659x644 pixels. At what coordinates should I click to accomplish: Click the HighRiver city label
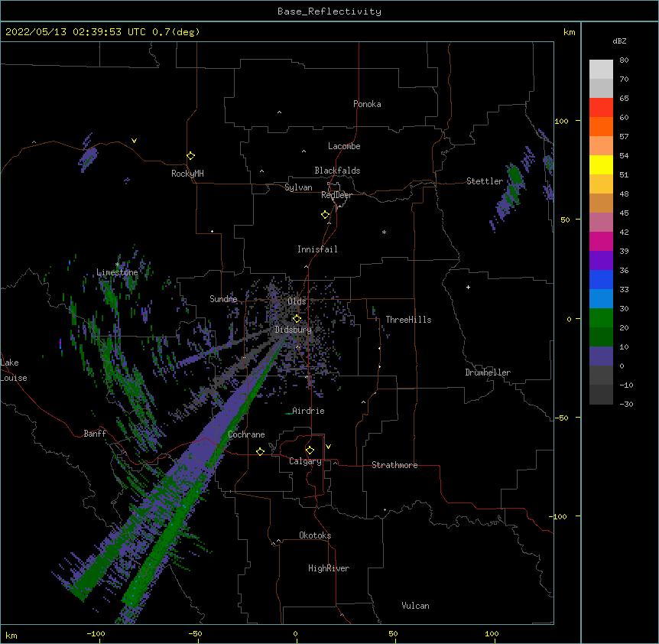coord(329,568)
